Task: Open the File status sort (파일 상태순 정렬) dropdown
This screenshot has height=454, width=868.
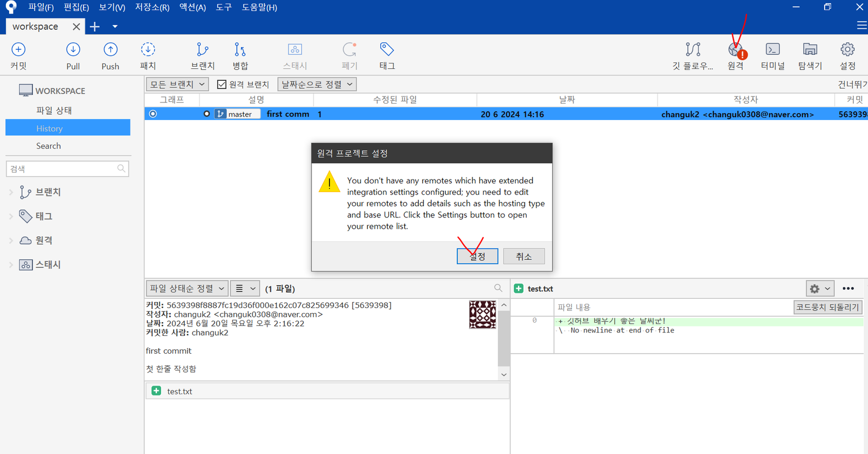Action: [187, 289]
